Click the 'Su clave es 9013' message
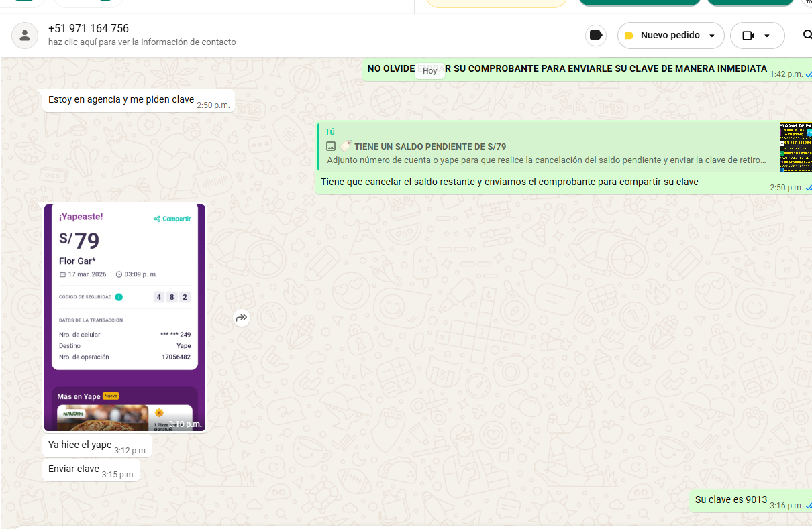The width and height of the screenshot is (812, 529). 731,499
